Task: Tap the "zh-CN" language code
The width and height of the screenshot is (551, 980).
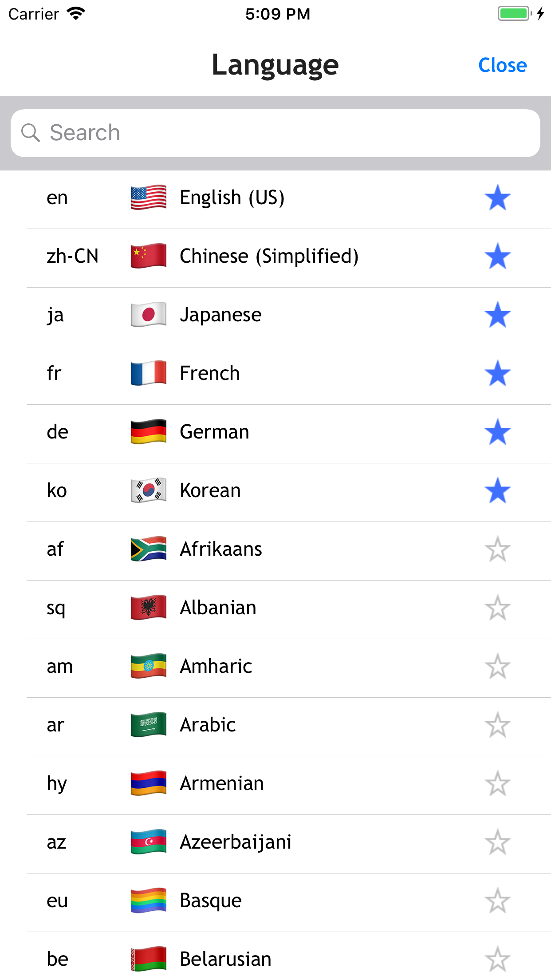Action: 72,256
